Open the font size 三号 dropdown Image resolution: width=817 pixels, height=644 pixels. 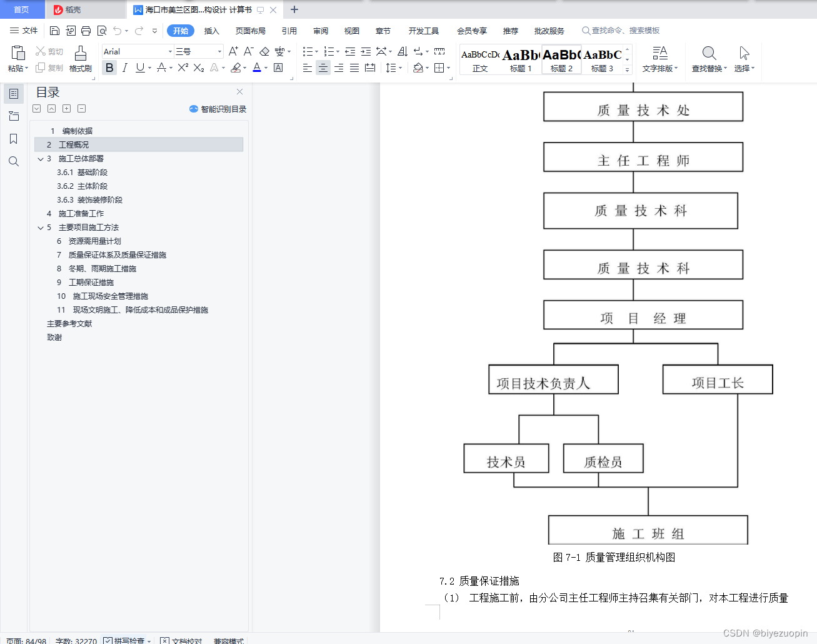pyautogui.click(x=219, y=51)
